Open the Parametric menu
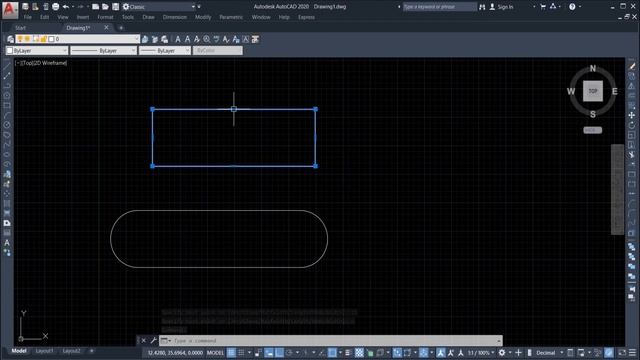Viewport: 640px width, 360px height. [x=231, y=17]
